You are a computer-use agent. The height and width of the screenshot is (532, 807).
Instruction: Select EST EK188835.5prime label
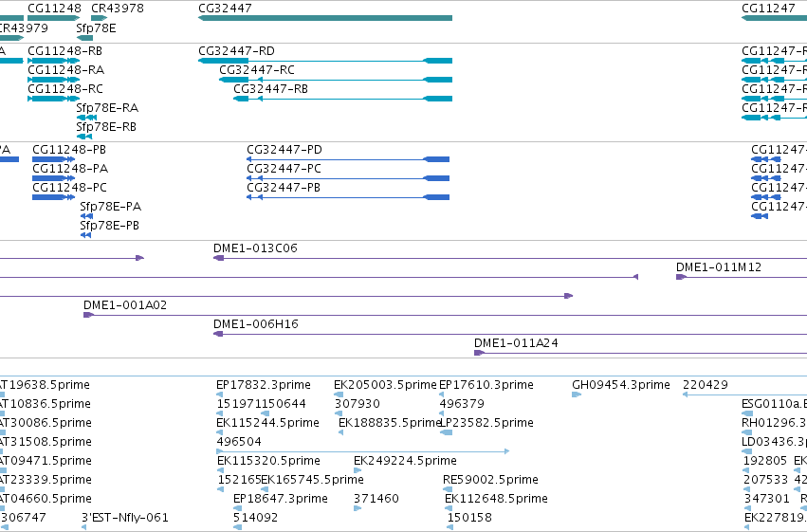point(390,423)
